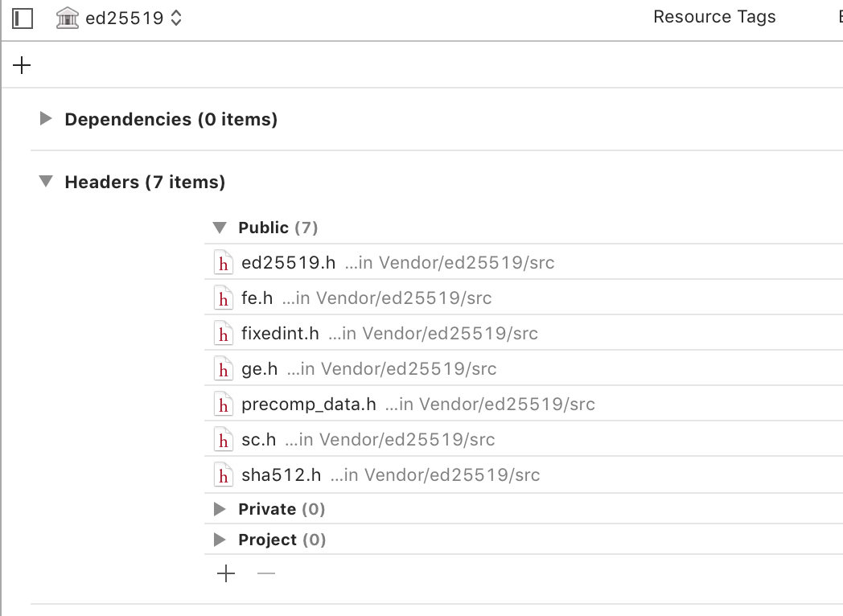Click the ge.h header file icon
This screenshot has height=616, width=843.
224,369
